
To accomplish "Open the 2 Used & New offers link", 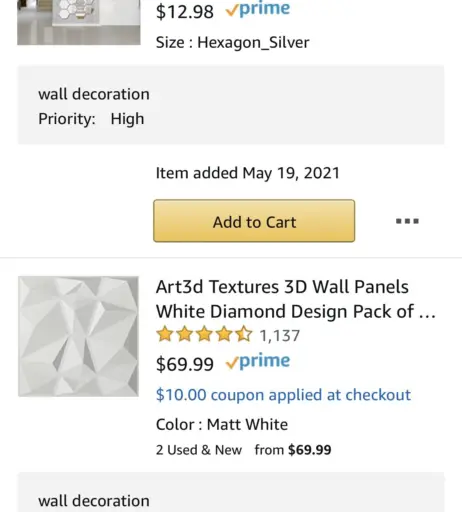I will [x=199, y=450].
